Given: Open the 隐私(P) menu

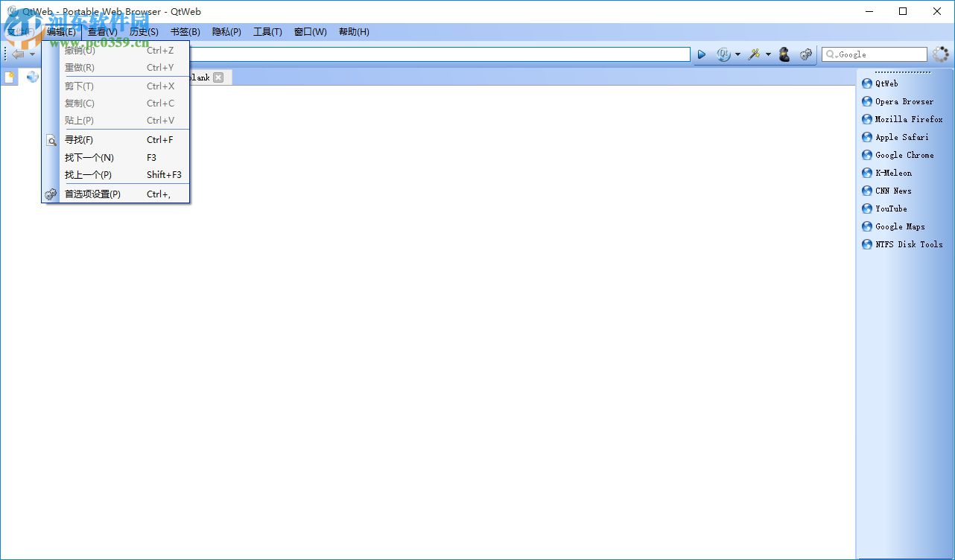Looking at the screenshot, I should (x=226, y=32).
